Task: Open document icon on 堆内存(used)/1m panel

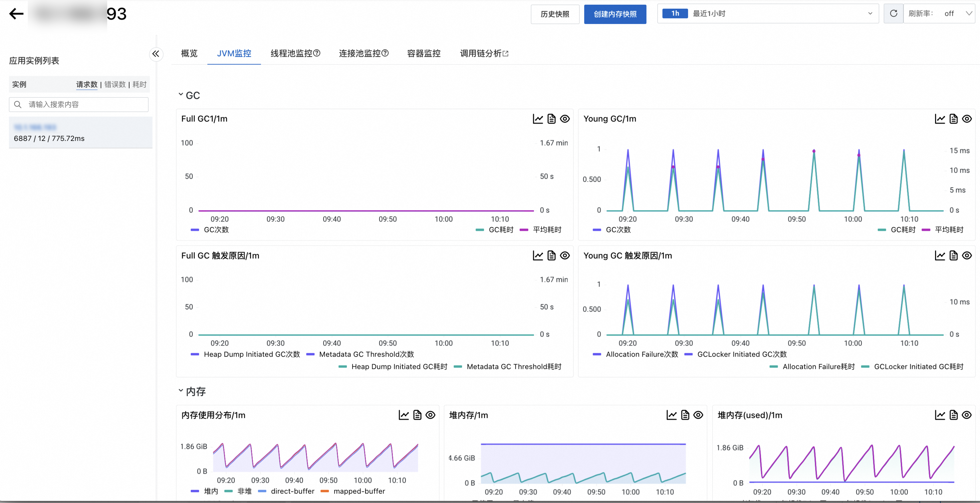Action: pos(953,415)
